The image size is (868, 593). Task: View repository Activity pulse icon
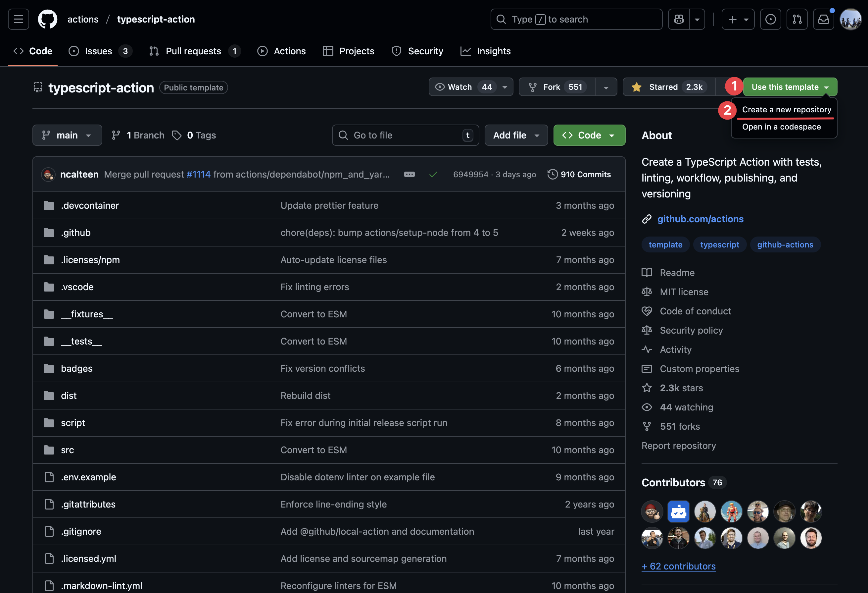(647, 350)
